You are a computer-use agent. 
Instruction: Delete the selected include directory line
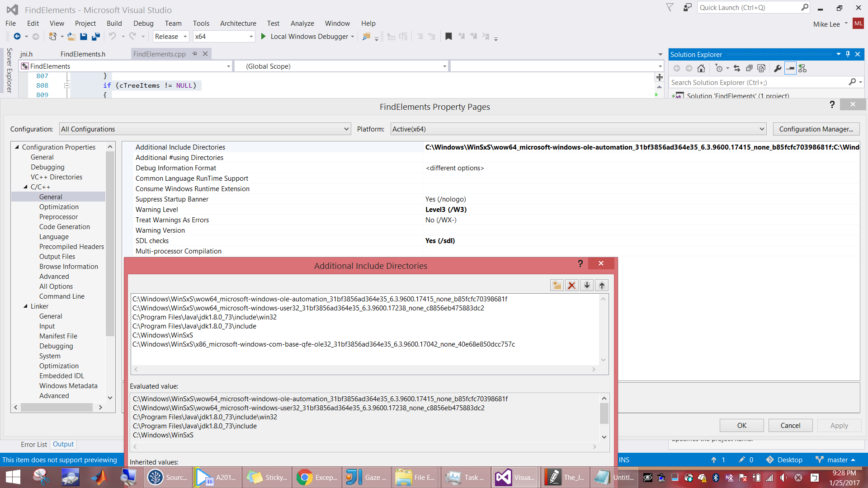pos(572,285)
